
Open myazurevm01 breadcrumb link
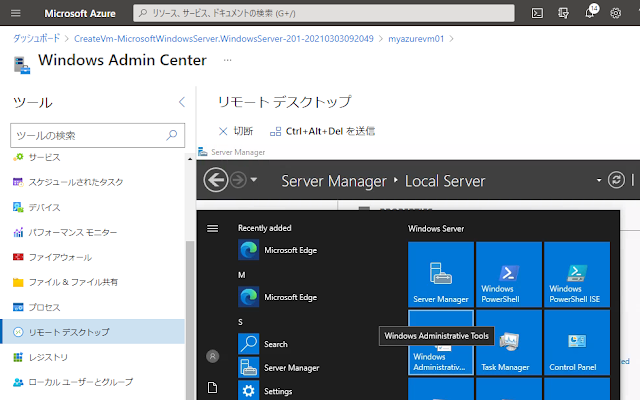click(416, 39)
